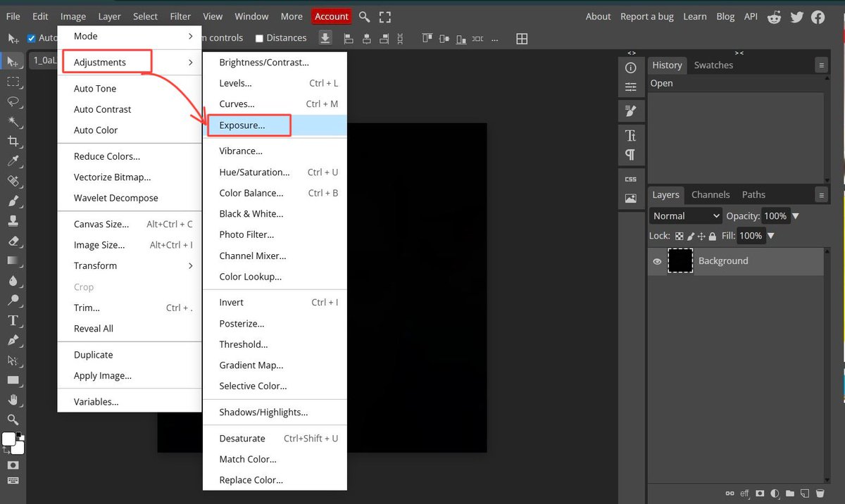This screenshot has height=504, width=845.
Task: Select the Lasso tool
Action: (13, 101)
